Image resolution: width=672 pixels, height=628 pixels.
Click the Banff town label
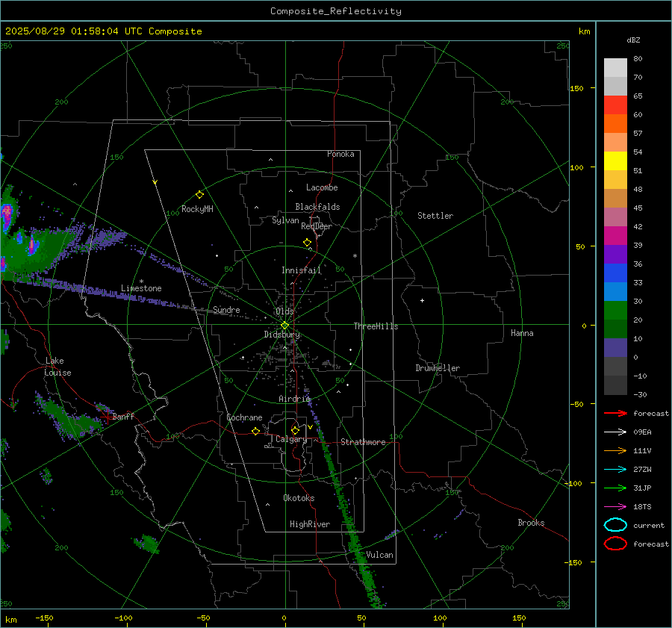click(123, 417)
